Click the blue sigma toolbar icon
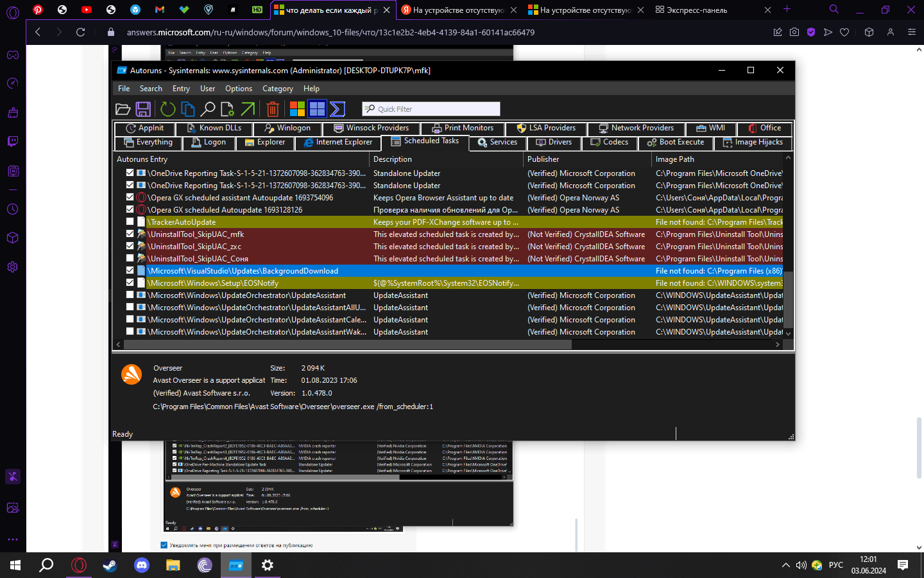This screenshot has width=924, height=578. pos(338,109)
